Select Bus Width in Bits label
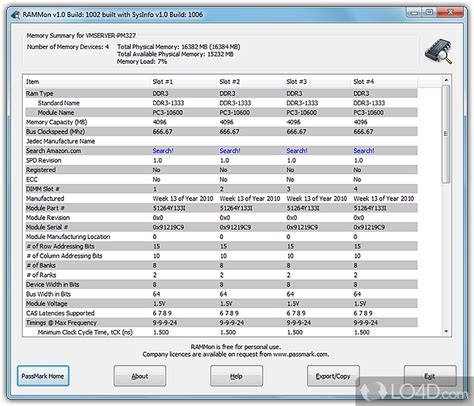474x406 pixels. (x=48, y=294)
